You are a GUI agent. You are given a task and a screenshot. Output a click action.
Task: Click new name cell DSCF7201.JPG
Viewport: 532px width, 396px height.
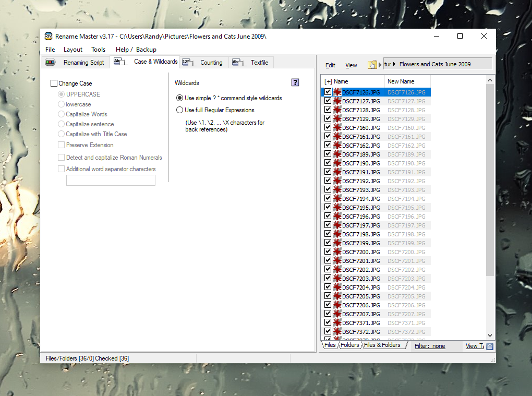coord(406,261)
